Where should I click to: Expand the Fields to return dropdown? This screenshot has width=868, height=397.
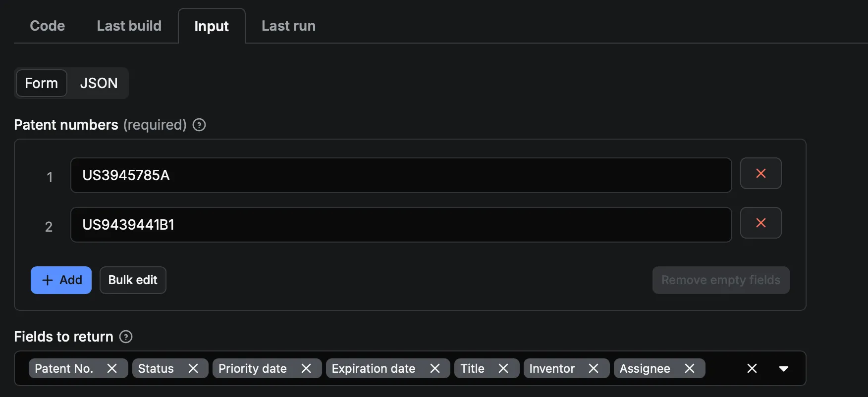click(783, 368)
